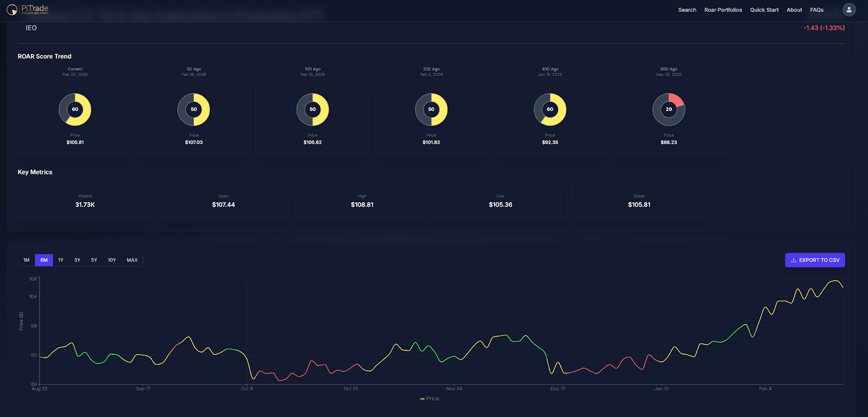
Task: Go to the Quick Start link
Action: [764, 10]
